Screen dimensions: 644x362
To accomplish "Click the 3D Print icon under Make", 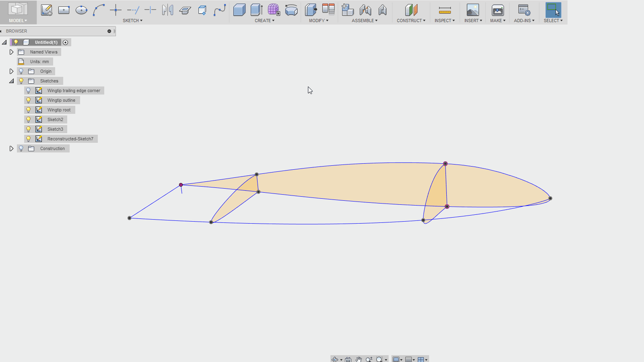I will [498, 10].
